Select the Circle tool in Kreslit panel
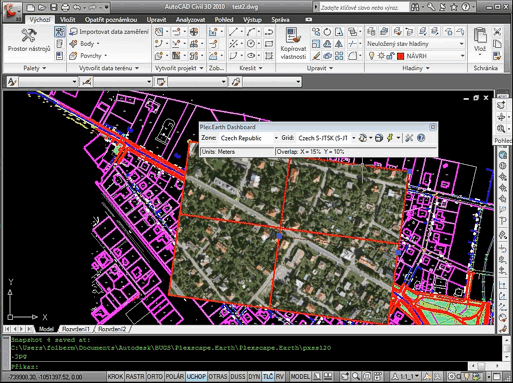Image resolution: width=513 pixels, height=383 pixels. click(x=251, y=44)
